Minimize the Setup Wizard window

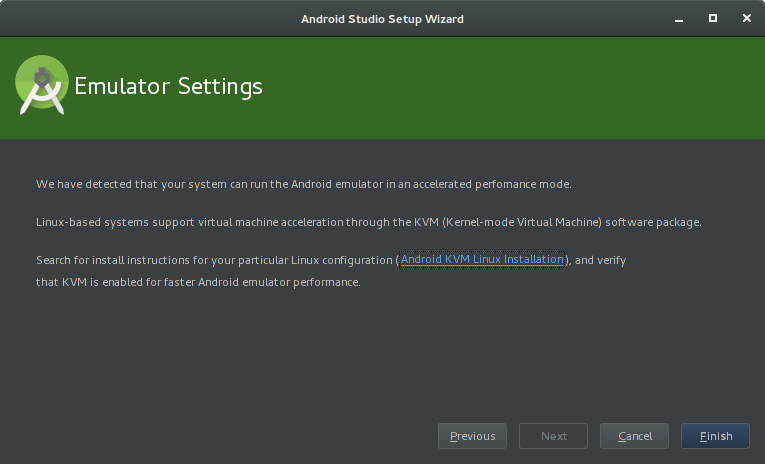[x=679, y=19]
